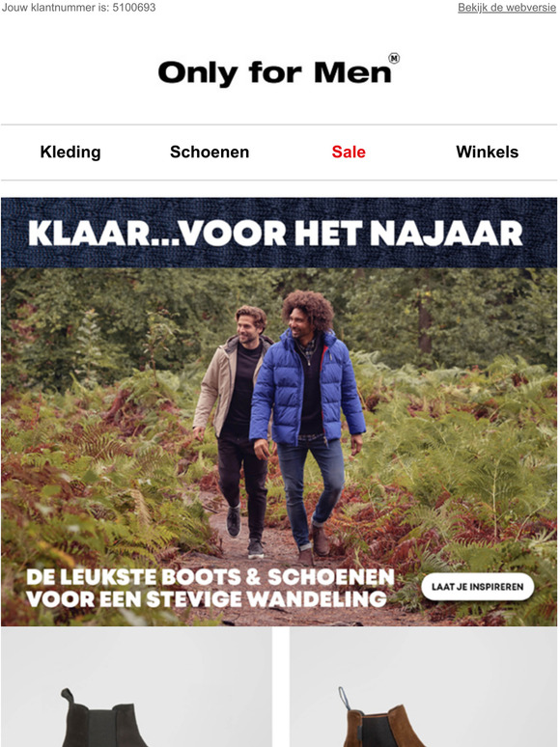The height and width of the screenshot is (747, 560).
Task: Click the Only for Men logo
Action: coord(279,70)
